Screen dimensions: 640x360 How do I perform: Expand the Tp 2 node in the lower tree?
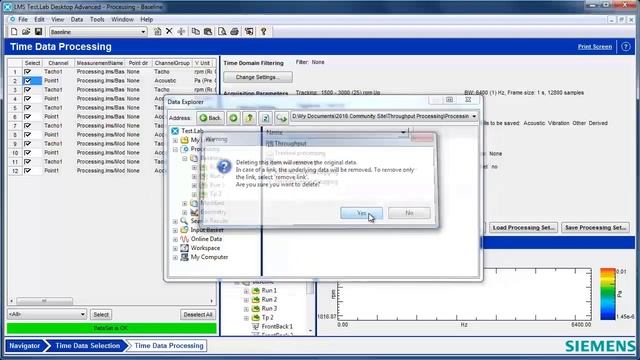246,318
